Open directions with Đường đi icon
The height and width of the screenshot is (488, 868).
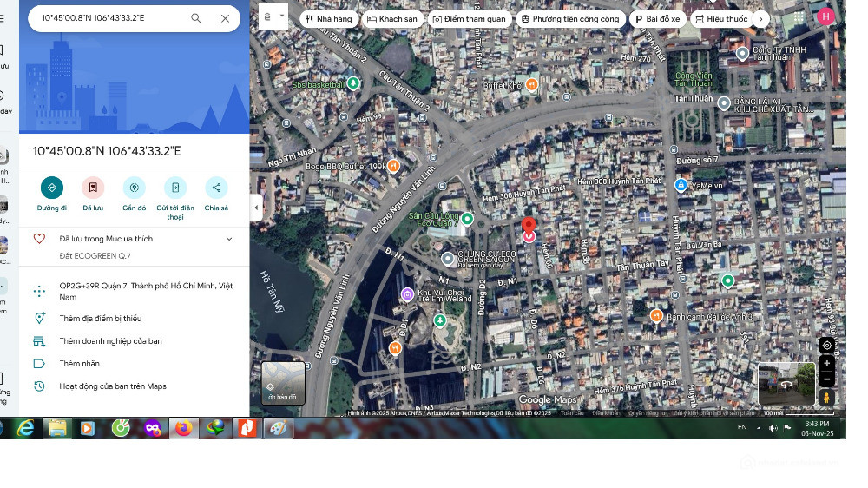coord(52,188)
